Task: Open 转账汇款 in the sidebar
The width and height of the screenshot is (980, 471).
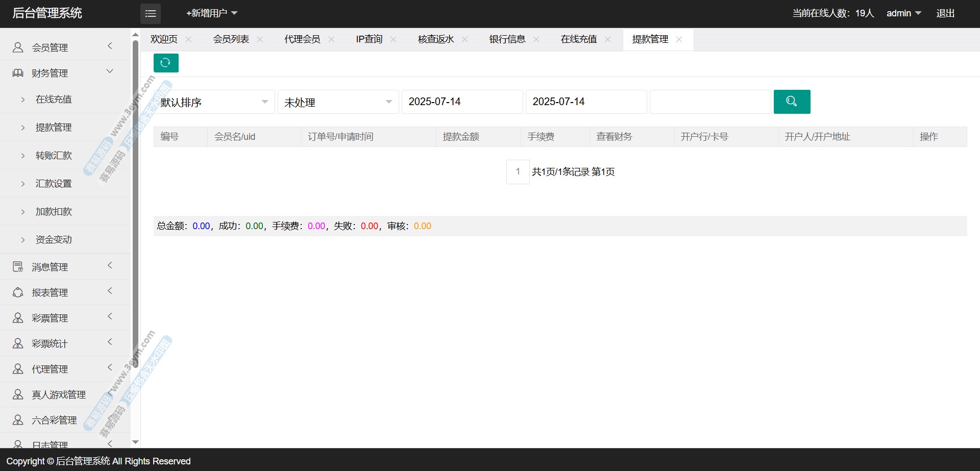Action: coord(54,156)
